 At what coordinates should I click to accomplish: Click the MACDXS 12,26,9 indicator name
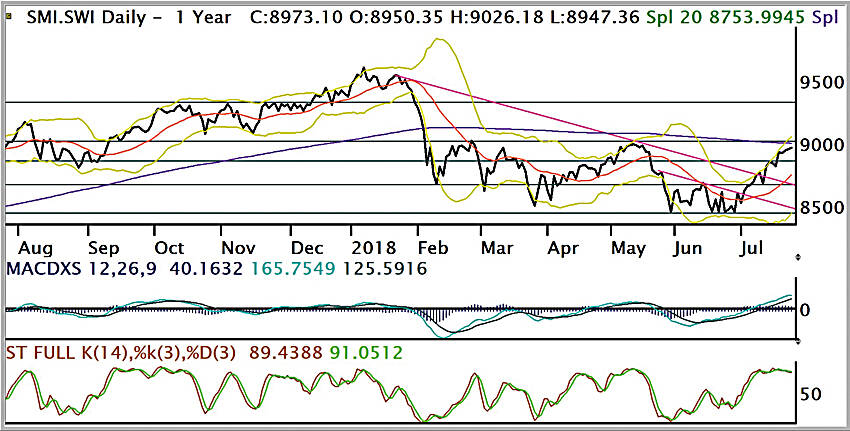point(82,268)
